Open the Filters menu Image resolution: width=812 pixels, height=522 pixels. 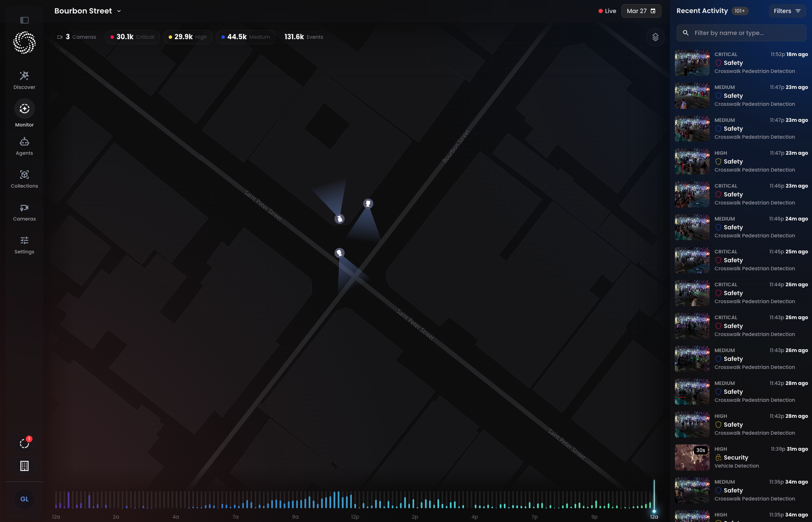(787, 11)
